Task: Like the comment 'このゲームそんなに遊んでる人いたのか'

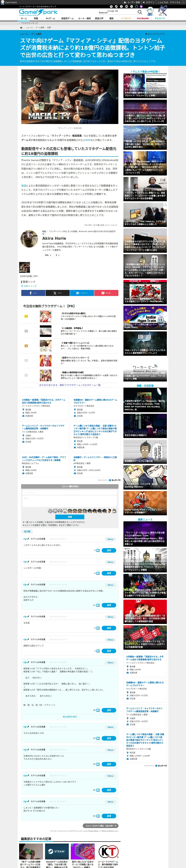Action: [98, 550]
